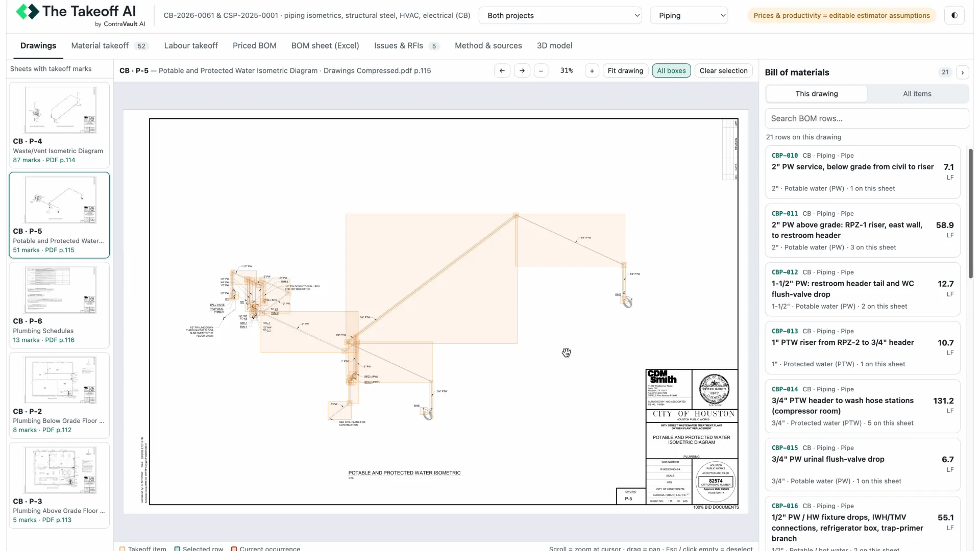This screenshot has height=551, width=980.
Task: Click the editable estimator assumptions badge
Action: (x=842, y=15)
